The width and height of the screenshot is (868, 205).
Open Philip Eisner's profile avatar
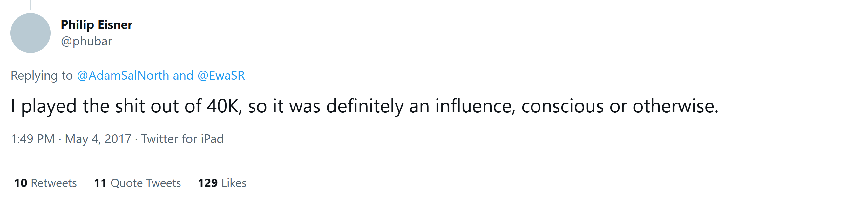point(30,33)
